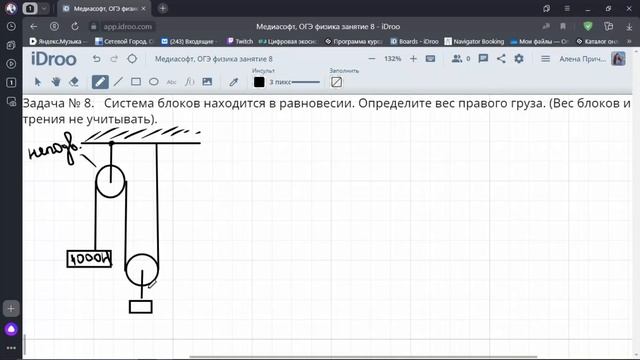Select the rectangle shape tool
The width and height of the screenshot is (640, 360).
tap(136, 82)
